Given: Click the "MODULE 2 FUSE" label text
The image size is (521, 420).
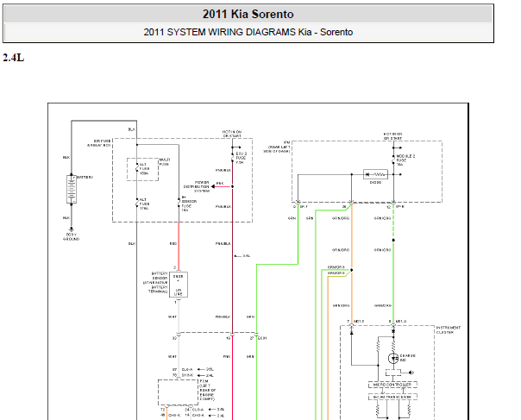Looking at the screenshot, I should point(405,160).
